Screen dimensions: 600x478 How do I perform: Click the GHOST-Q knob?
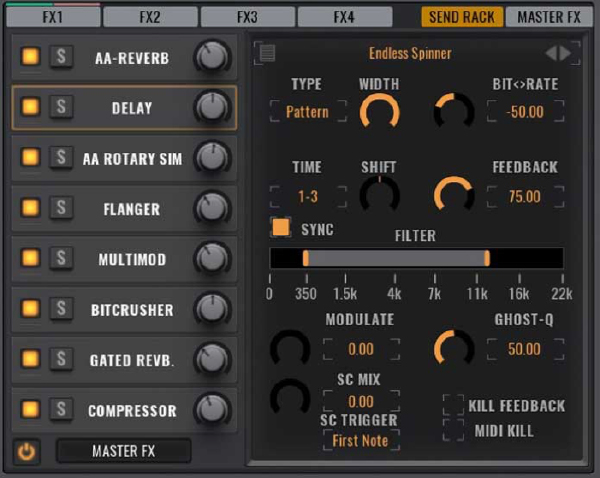click(x=454, y=349)
